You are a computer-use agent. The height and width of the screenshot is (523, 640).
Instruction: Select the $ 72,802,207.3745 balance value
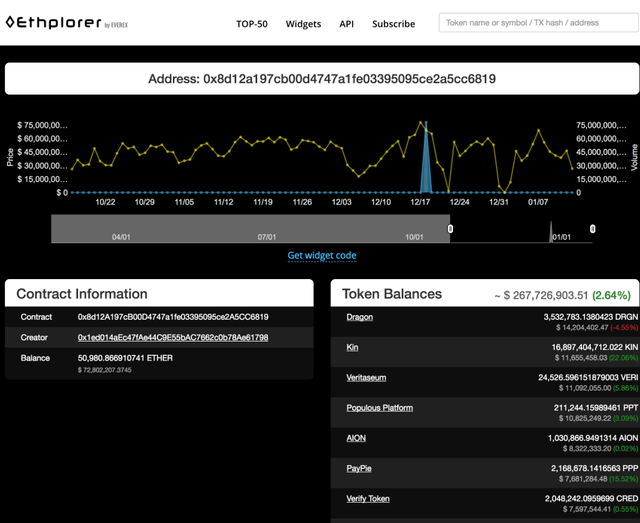coord(104,370)
